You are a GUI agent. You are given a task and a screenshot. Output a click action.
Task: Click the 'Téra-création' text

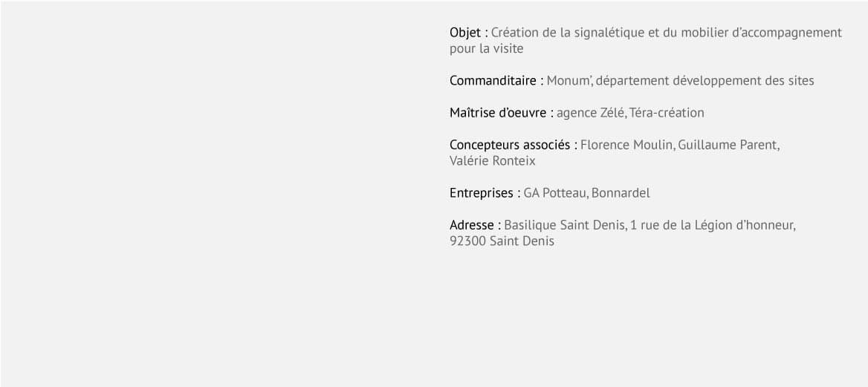pos(667,113)
